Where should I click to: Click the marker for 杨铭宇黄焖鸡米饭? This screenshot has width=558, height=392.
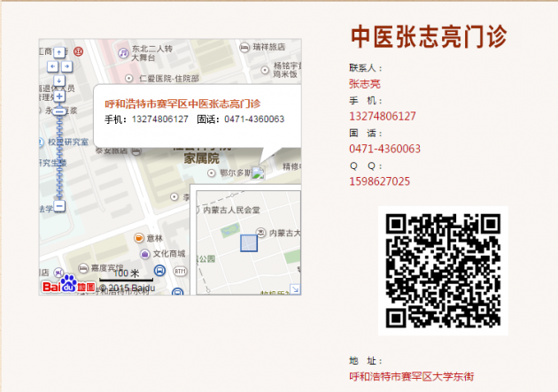point(265,70)
